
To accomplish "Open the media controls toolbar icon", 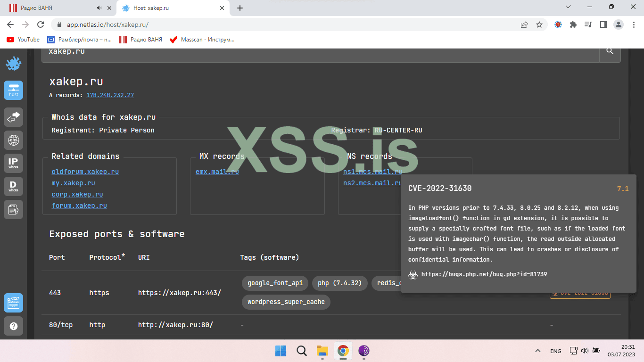I will tap(588, 25).
